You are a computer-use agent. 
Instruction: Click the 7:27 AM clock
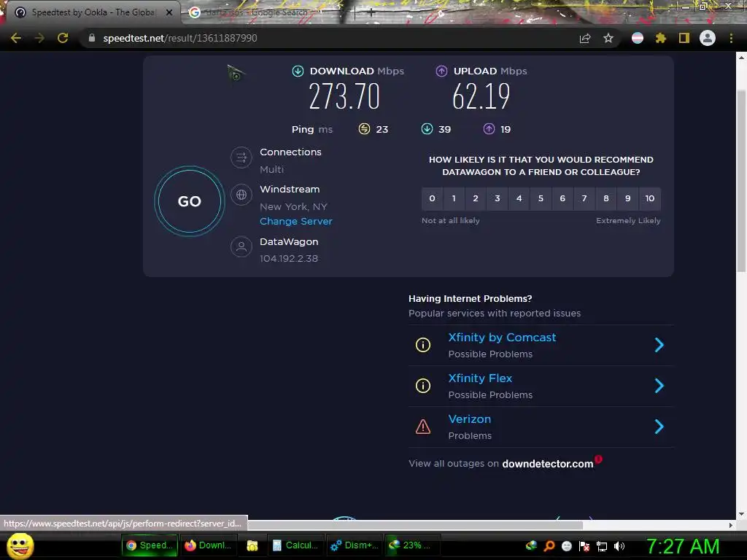[x=683, y=546]
